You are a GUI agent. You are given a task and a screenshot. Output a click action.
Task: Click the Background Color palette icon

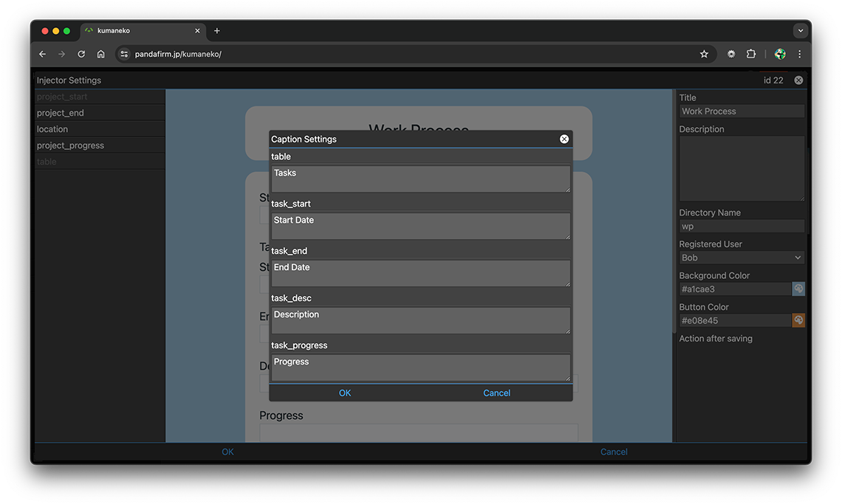tap(798, 289)
